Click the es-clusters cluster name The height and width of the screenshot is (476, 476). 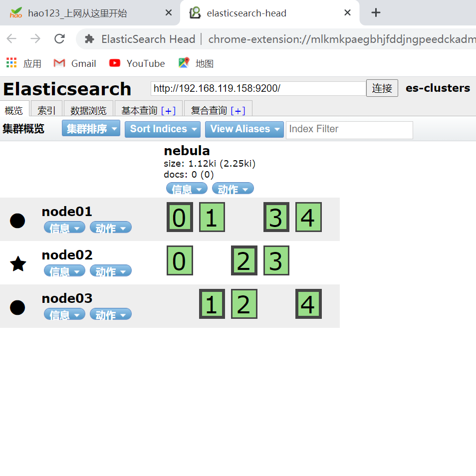pos(438,88)
